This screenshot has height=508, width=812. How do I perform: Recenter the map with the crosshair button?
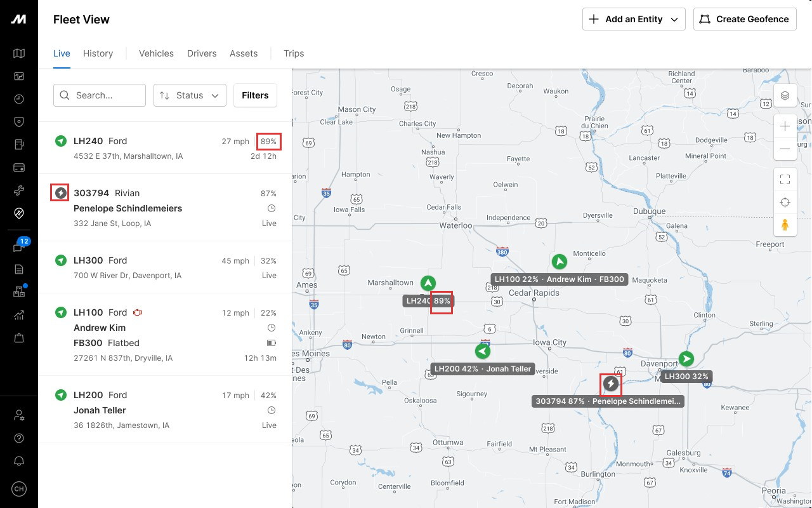pyautogui.click(x=785, y=203)
